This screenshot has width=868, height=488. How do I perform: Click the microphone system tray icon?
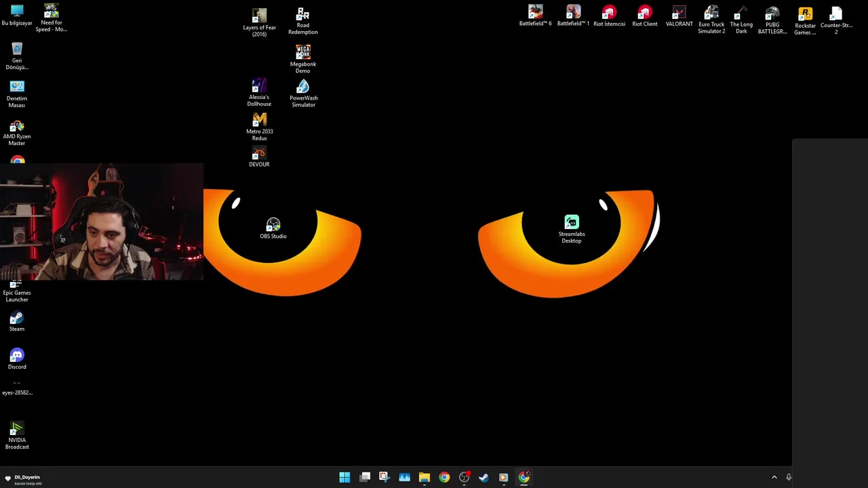[789, 477]
